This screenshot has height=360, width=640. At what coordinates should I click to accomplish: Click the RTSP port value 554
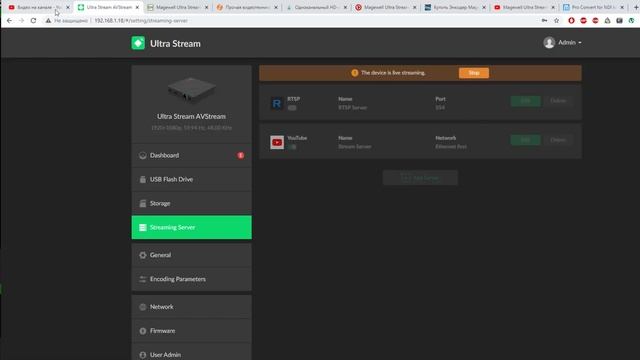pyautogui.click(x=440, y=108)
